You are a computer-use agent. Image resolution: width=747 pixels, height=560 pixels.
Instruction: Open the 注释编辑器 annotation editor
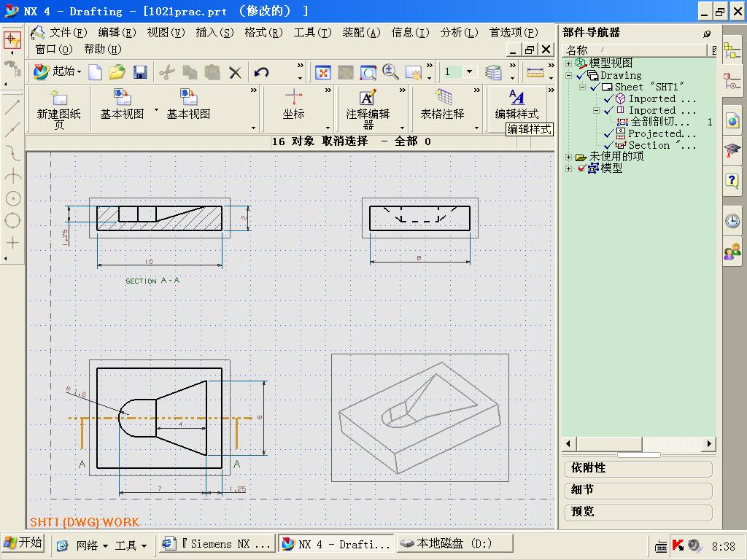[368, 109]
